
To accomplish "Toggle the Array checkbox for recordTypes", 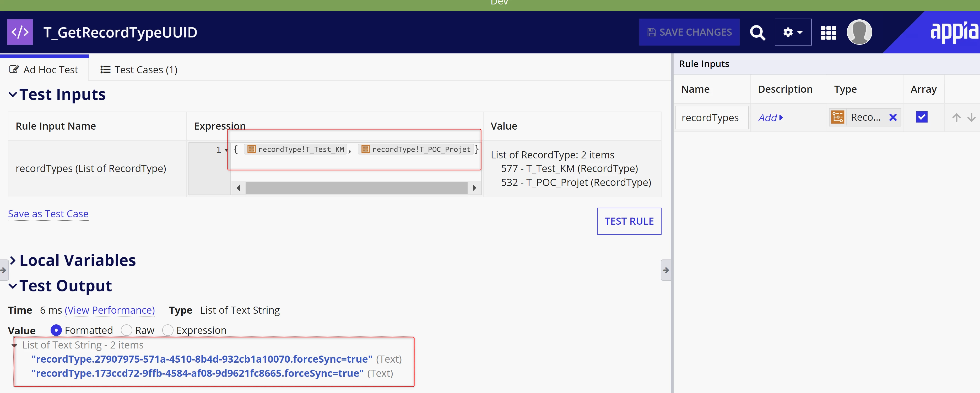I will 922,117.
